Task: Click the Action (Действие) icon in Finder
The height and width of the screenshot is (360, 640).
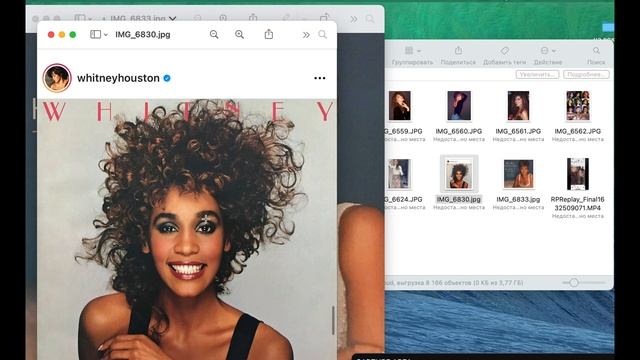Action: pos(544,51)
